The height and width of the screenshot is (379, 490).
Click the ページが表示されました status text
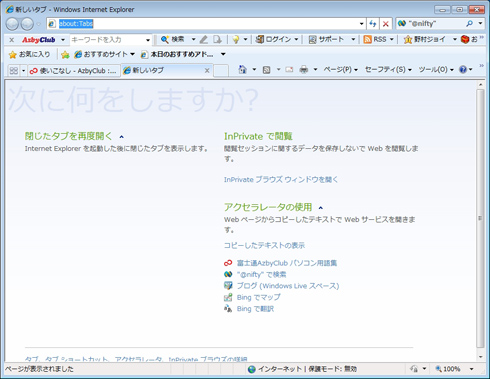[x=39, y=369]
